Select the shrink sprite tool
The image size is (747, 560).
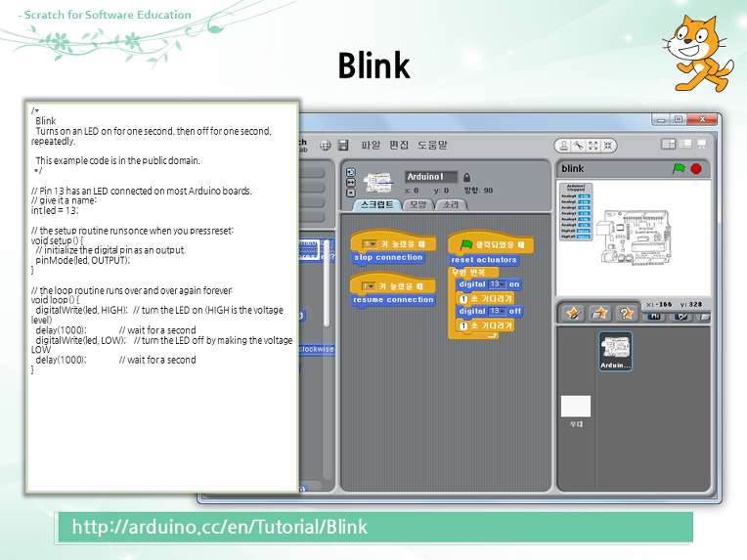coord(608,146)
